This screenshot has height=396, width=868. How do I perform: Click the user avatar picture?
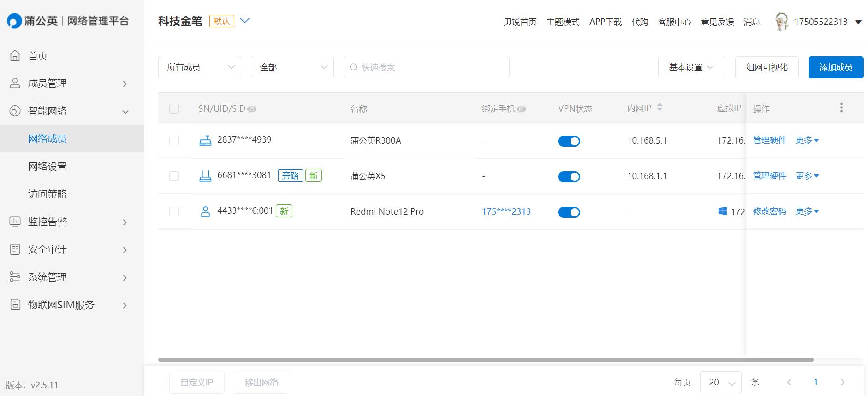(781, 22)
